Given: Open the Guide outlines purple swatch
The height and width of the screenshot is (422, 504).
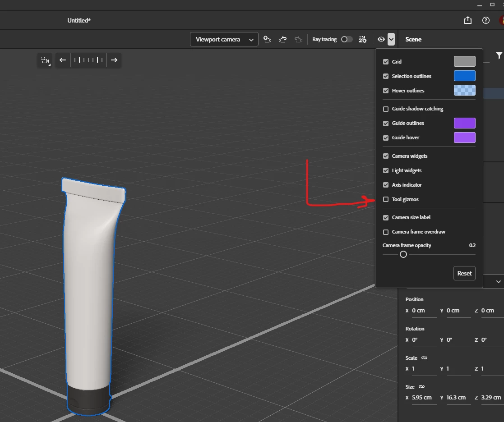Looking at the screenshot, I should tap(464, 123).
